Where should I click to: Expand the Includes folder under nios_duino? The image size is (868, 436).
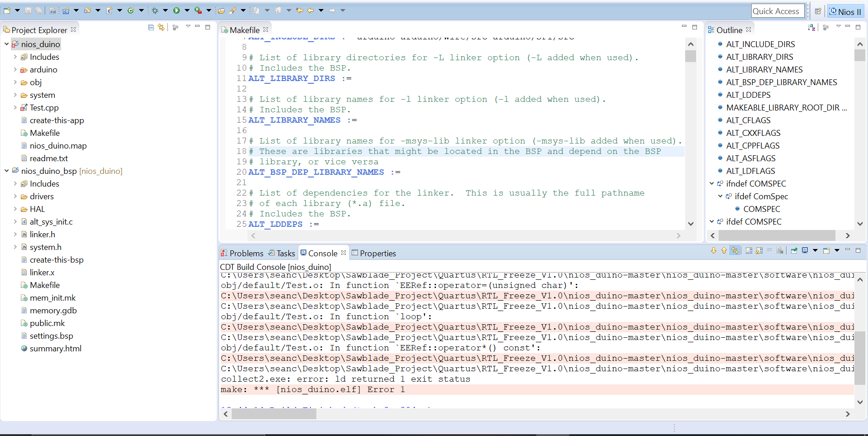pyautogui.click(x=15, y=57)
